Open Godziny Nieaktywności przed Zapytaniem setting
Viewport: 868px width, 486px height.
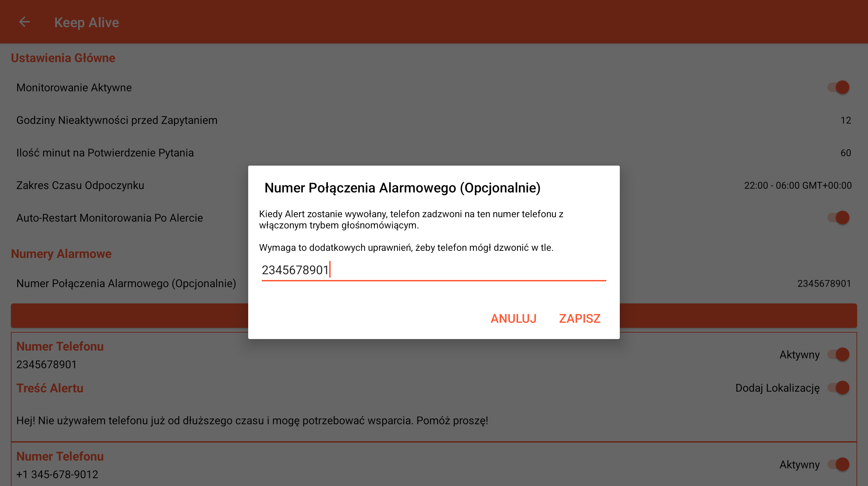point(117,120)
